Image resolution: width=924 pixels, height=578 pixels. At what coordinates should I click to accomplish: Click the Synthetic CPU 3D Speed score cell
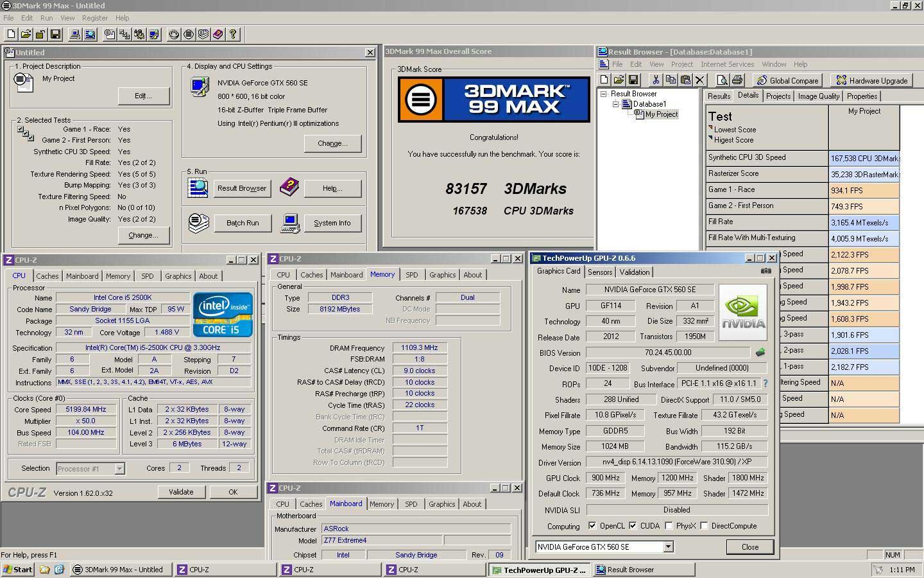pos(864,158)
